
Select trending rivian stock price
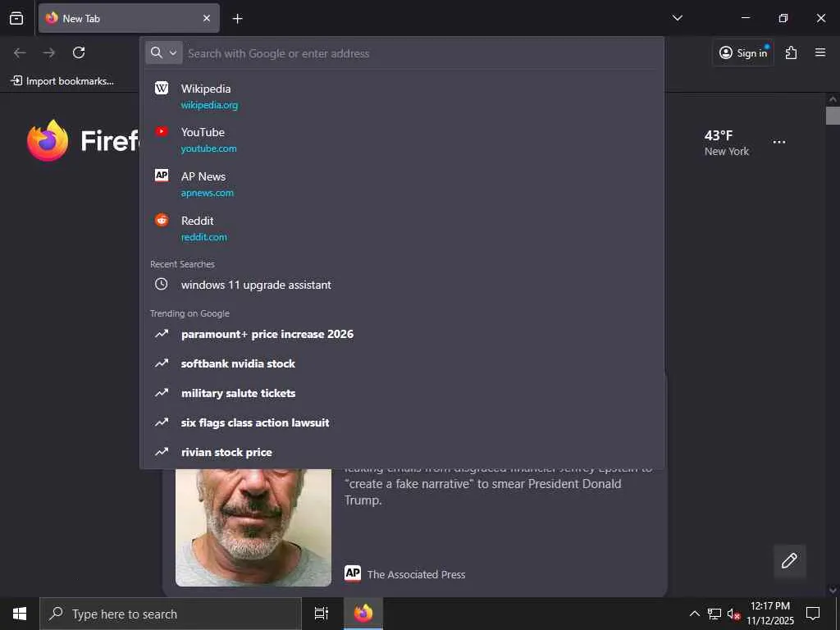(402, 452)
